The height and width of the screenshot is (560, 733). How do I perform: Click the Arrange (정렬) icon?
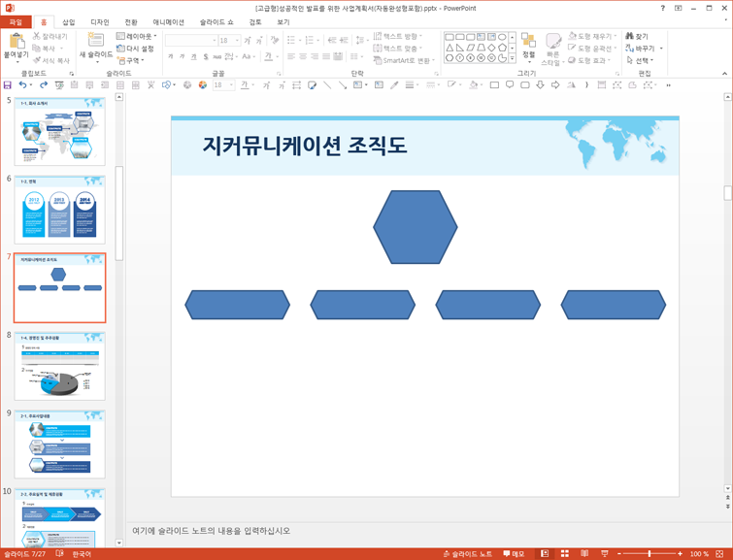pos(528,40)
